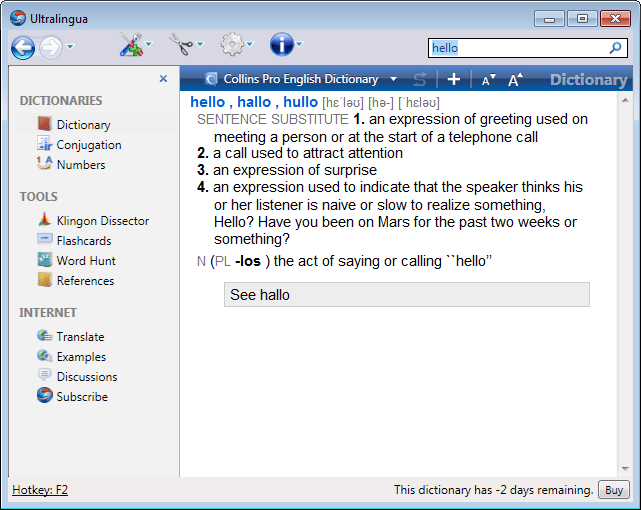Click the scrollbar down arrow
This screenshot has width=641, height=510.
tap(625, 469)
